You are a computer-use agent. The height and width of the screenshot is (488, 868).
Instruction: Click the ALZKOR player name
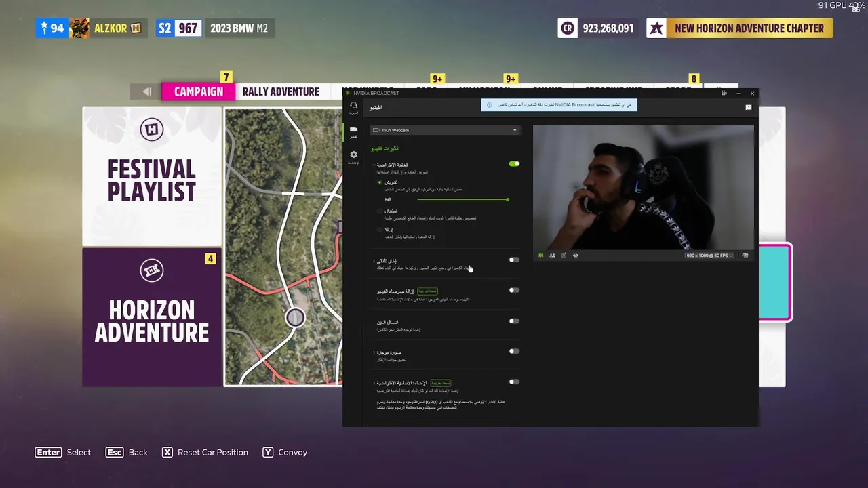[x=111, y=28]
